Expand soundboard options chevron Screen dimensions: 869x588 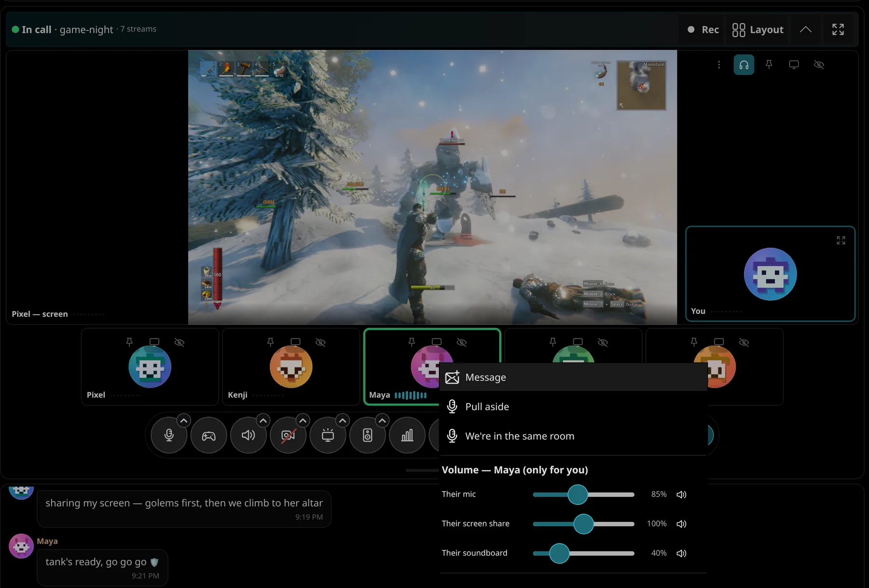(x=382, y=420)
